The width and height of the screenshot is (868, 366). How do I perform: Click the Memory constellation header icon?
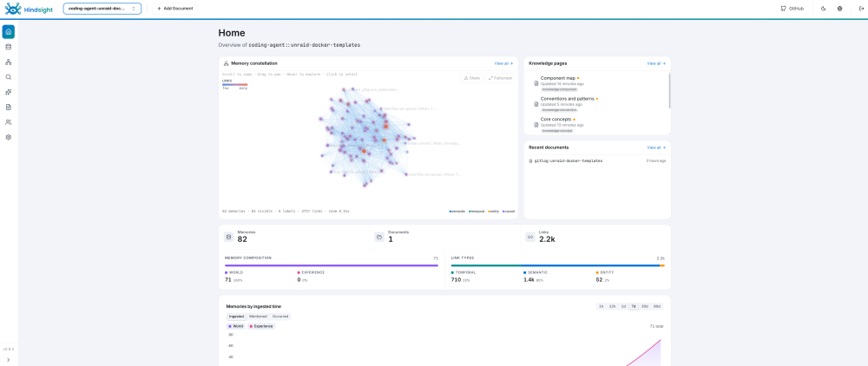click(227, 63)
